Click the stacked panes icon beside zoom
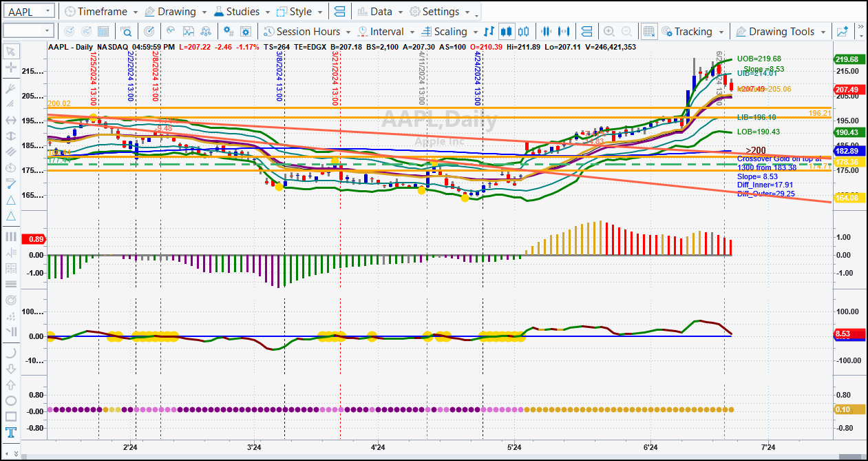The image size is (868, 461). 586,31
